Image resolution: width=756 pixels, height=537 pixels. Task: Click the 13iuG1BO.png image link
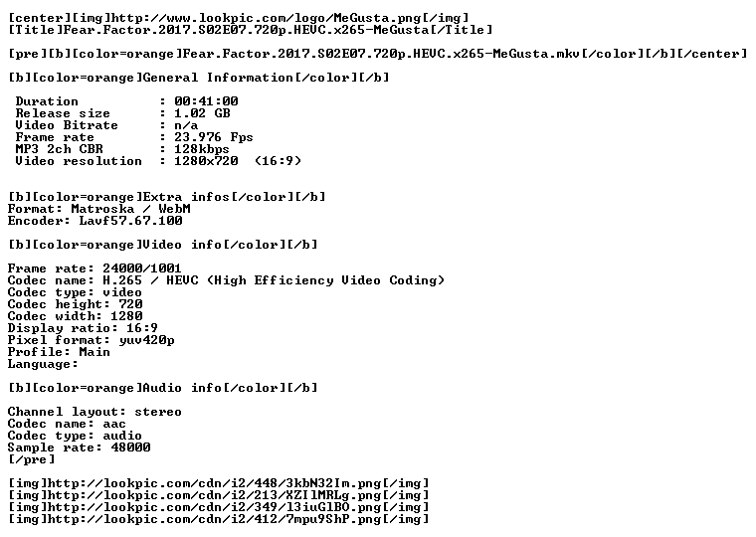[219, 507]
